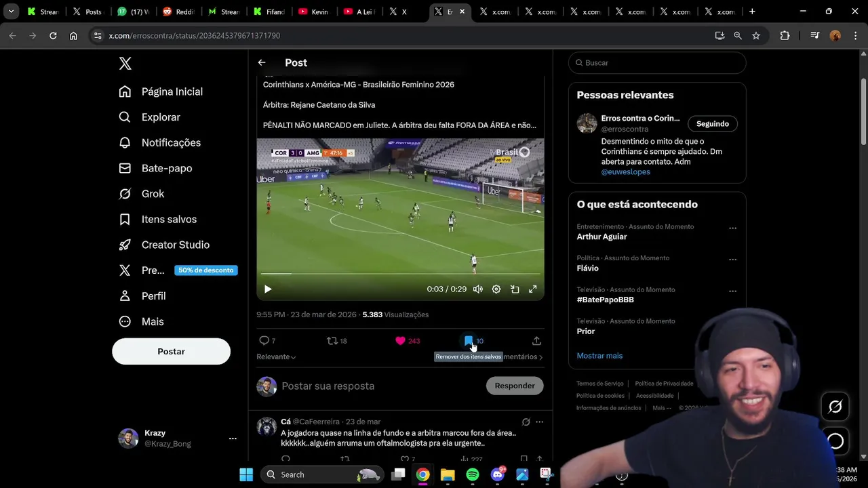Open Discord from the taskbar
Viewport: 868px width, 488px height.
pos(498,474)
